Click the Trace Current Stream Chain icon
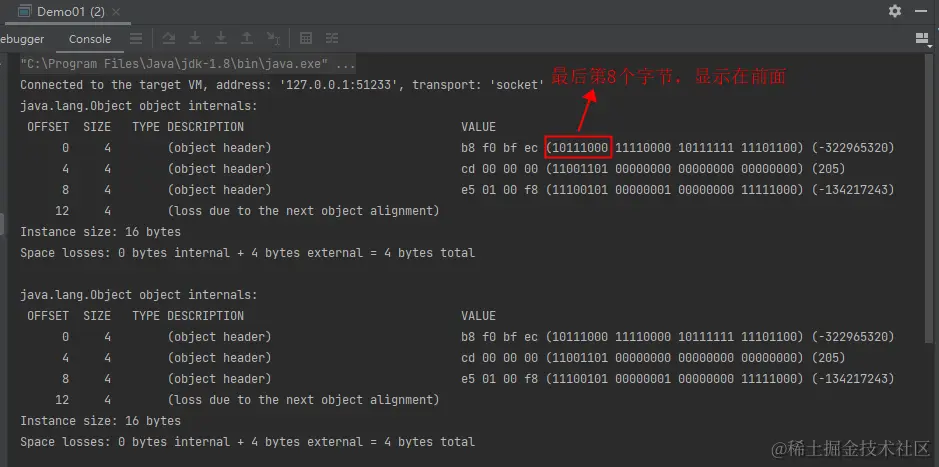Viewport: 939px width, 467px height. (332, 39)
